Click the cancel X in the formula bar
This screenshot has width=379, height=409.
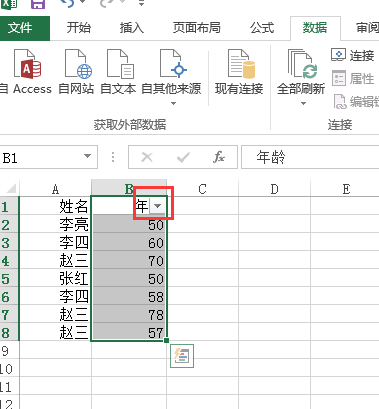pos(147,157)
